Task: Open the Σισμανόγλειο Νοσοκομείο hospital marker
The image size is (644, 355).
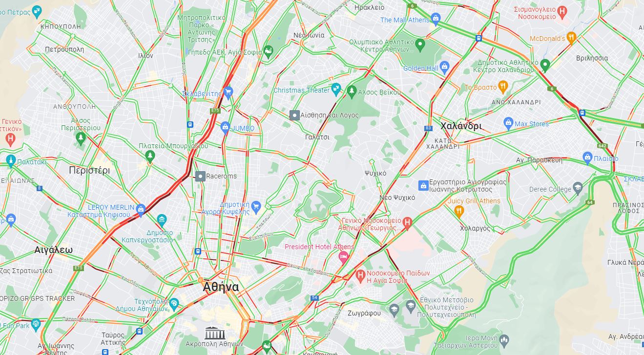Action: pyautogui.click(x=562, y=11)
